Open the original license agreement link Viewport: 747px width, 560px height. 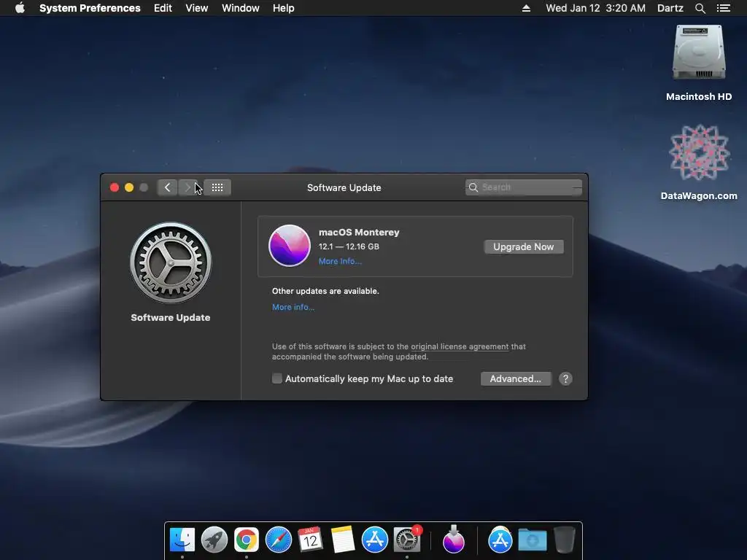coord(460,346)
